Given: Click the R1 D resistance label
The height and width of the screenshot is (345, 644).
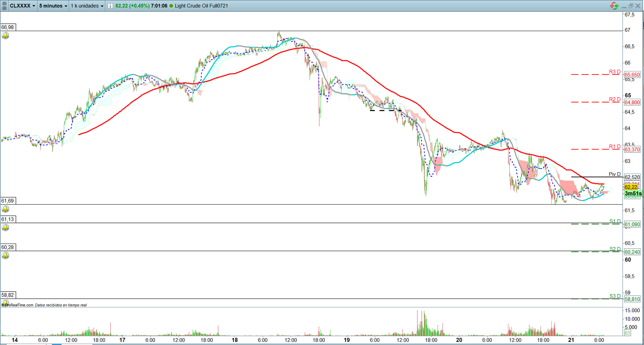Looking at the screenshot, I should pyautogui.click(x=615, y=147).
